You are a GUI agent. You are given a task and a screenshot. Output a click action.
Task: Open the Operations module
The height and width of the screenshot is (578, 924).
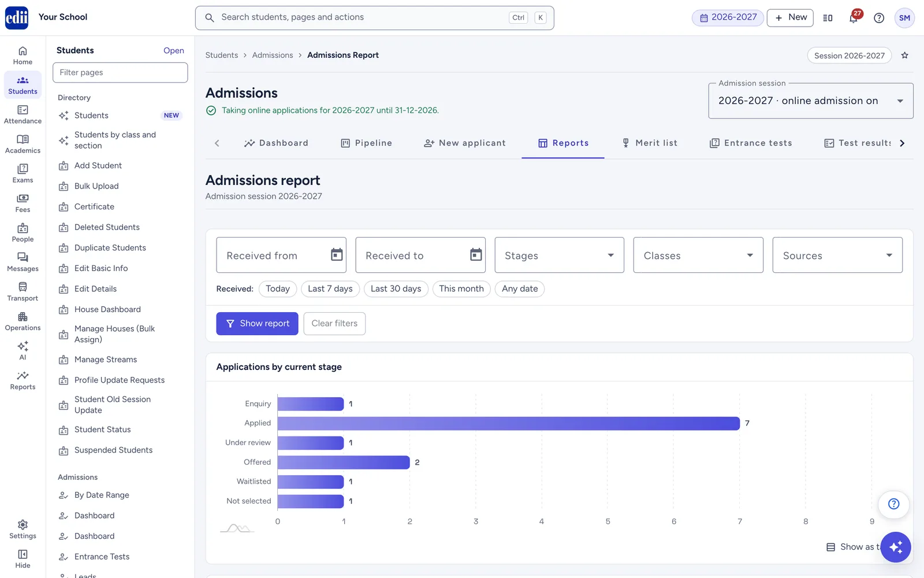click(23, 321)
